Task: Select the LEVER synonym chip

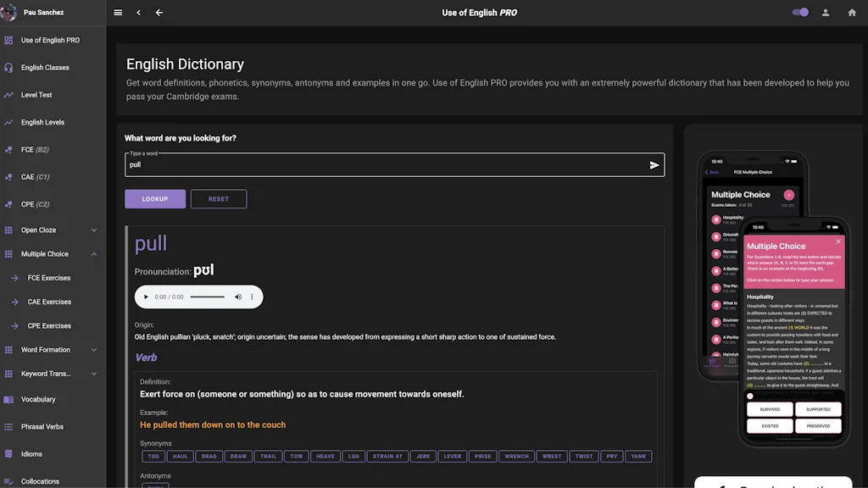Action: click(453, 457)
